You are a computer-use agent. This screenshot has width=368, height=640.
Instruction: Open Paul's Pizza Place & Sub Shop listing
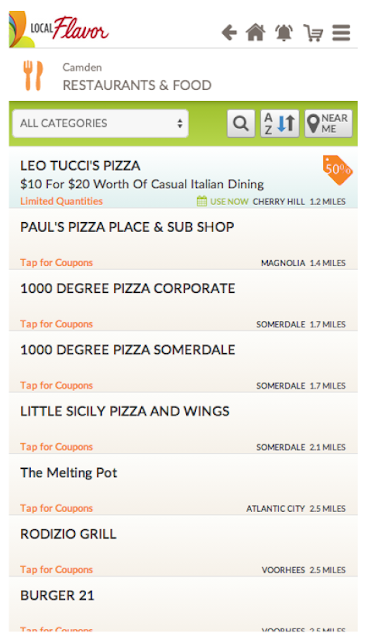point(183,239)
